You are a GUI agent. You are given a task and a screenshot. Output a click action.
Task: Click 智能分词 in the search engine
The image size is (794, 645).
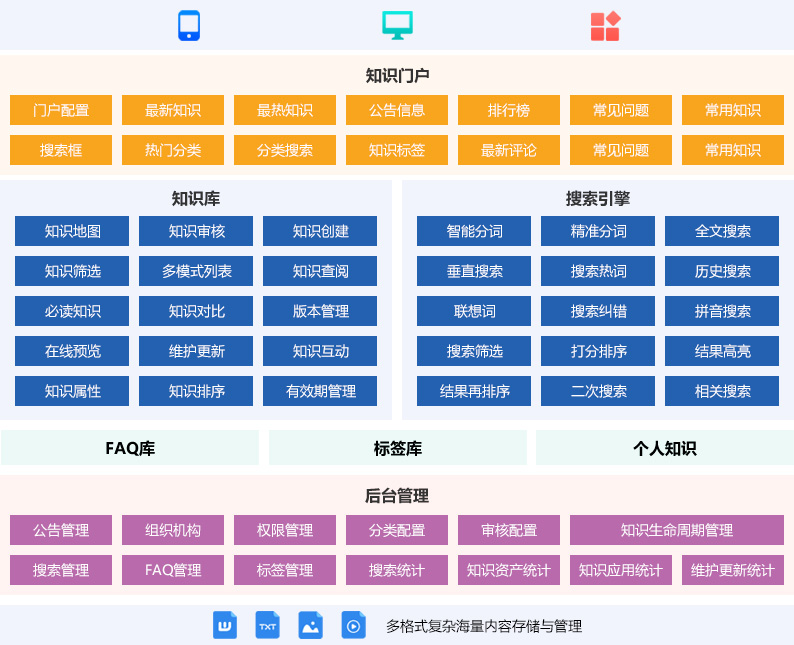click(x=474, y=231)
